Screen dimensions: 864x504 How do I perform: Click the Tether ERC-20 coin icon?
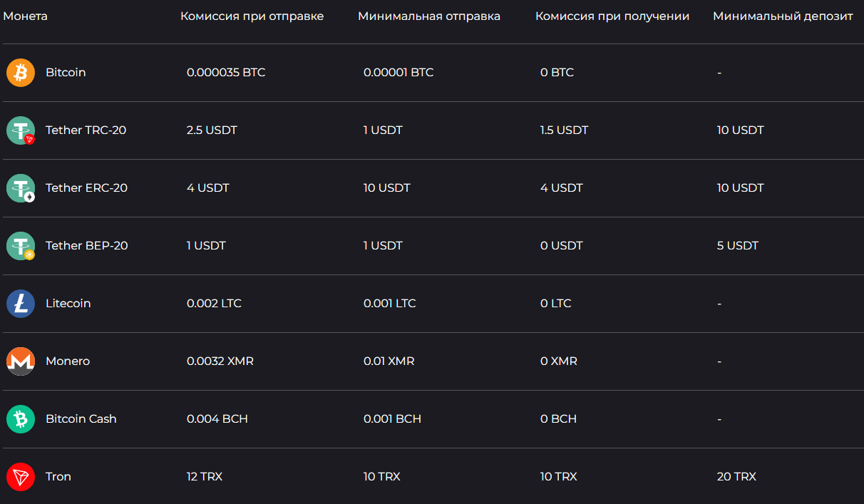pyautogui.click(x=21, y=188)
